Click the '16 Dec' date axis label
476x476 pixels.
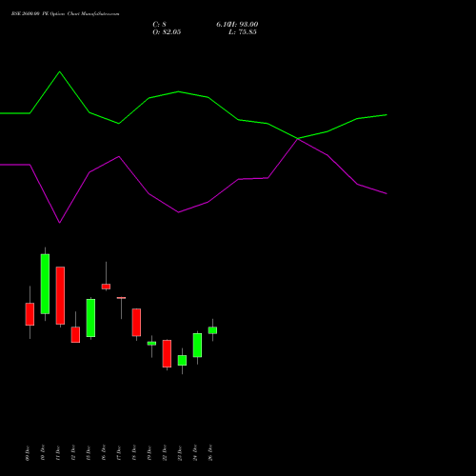point(104,453)
